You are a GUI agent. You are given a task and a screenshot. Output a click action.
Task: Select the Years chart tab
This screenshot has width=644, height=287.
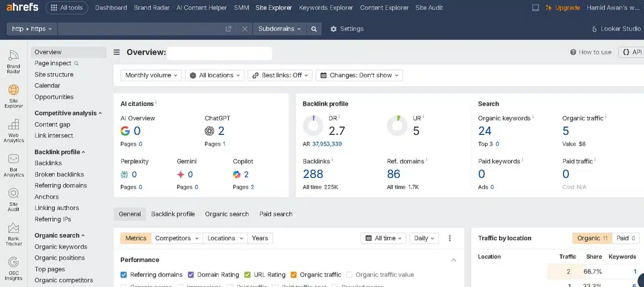[x=260, y=238]
